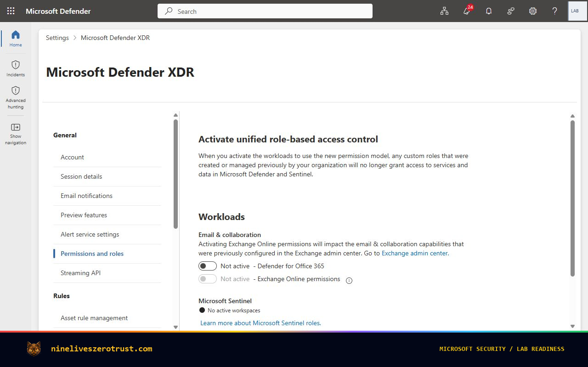Open the app launcher waffle icon
This screenshot has height=367, width=588.
pos(11,11)
